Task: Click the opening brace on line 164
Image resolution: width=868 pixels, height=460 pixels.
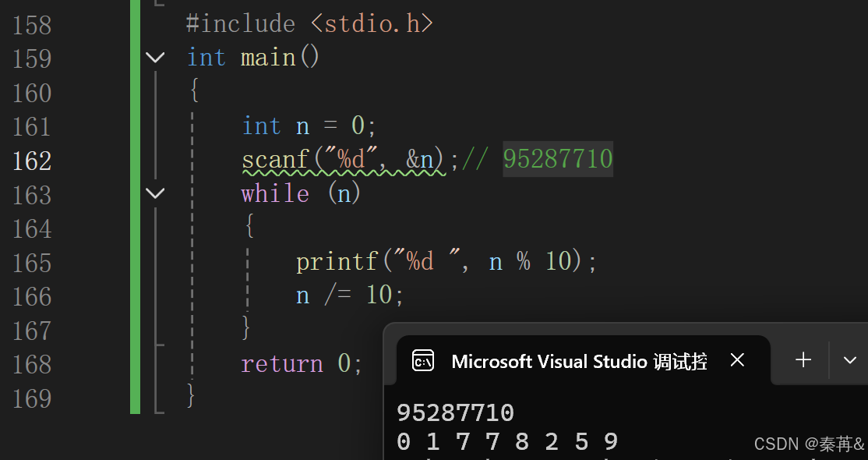Action: (249, 225)
